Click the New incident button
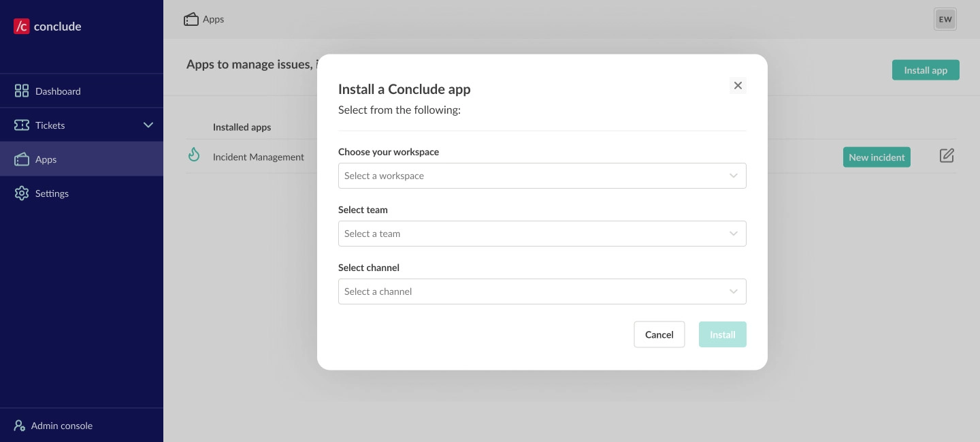980x442 pixels. (x=876, y=157)
